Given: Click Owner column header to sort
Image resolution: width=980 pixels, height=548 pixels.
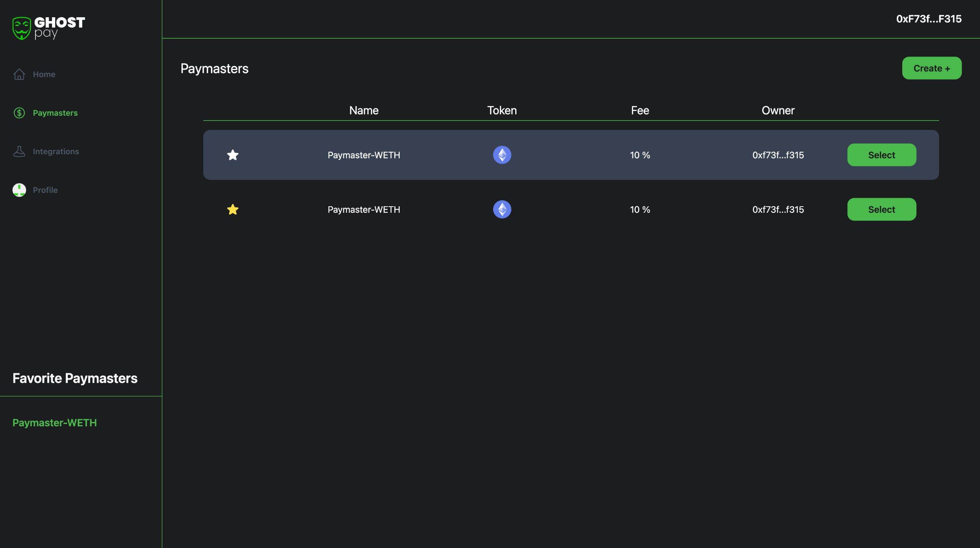Looking at the screenshot, I should [x=778, y=109].
